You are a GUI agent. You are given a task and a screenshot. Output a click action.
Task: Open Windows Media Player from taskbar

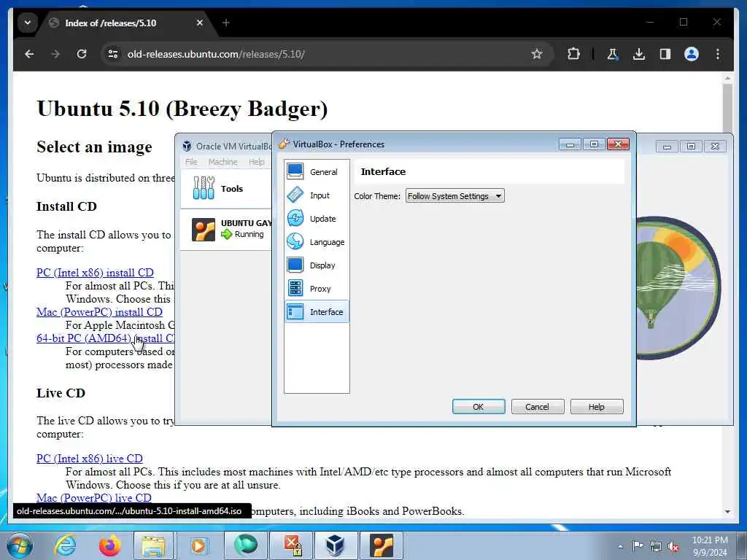pyautogui.click(x=198, y=545)
